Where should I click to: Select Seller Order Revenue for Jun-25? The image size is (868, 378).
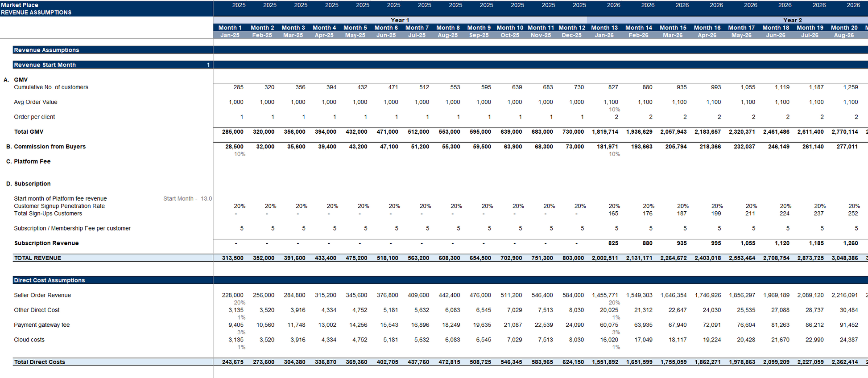point(387,295)
